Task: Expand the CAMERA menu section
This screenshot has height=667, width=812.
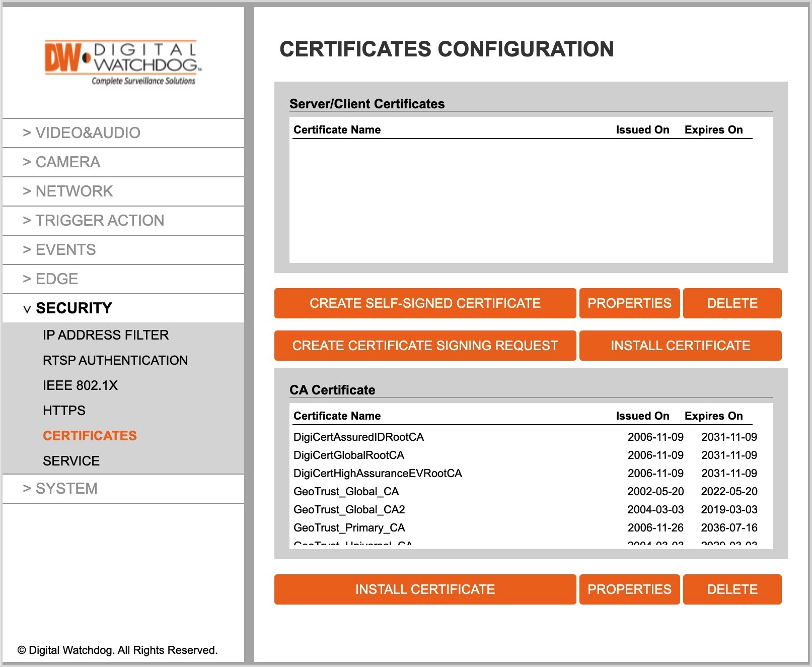Action: (x=123, y=162)
